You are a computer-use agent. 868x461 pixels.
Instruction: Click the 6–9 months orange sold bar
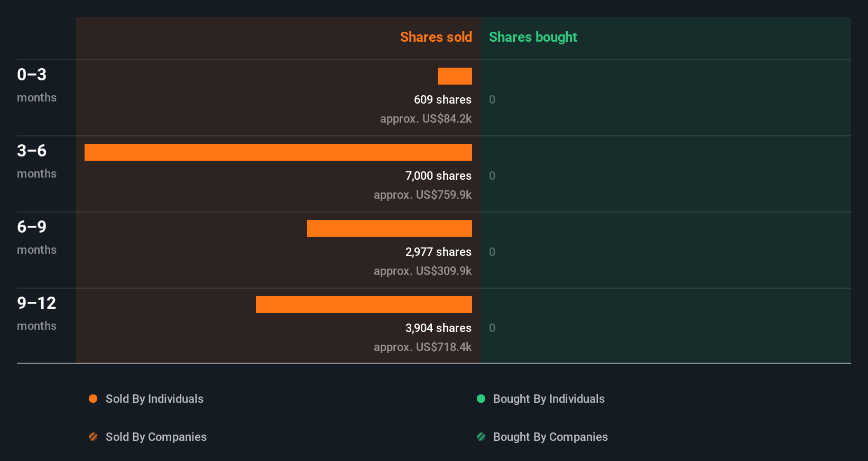(390, 228)
